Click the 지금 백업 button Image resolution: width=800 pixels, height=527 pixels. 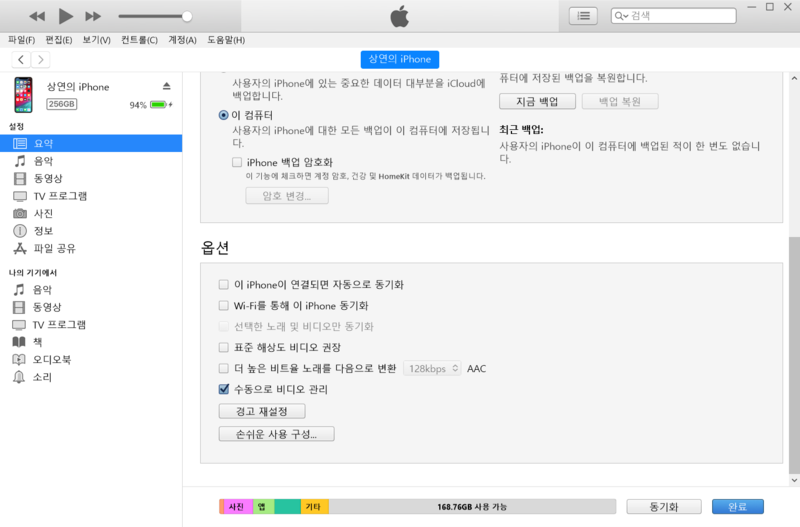(537, 101)
